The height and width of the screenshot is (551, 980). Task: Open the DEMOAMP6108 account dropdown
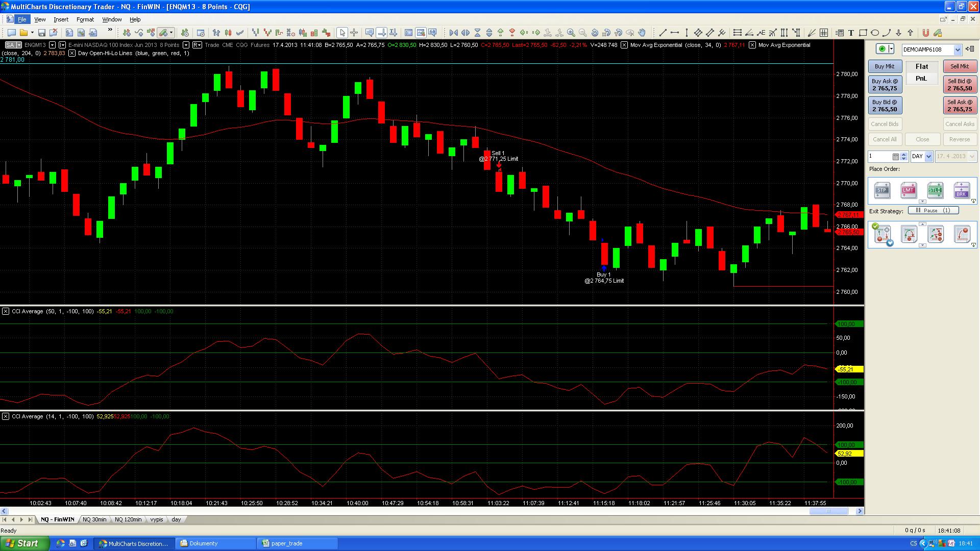point(958,49)
